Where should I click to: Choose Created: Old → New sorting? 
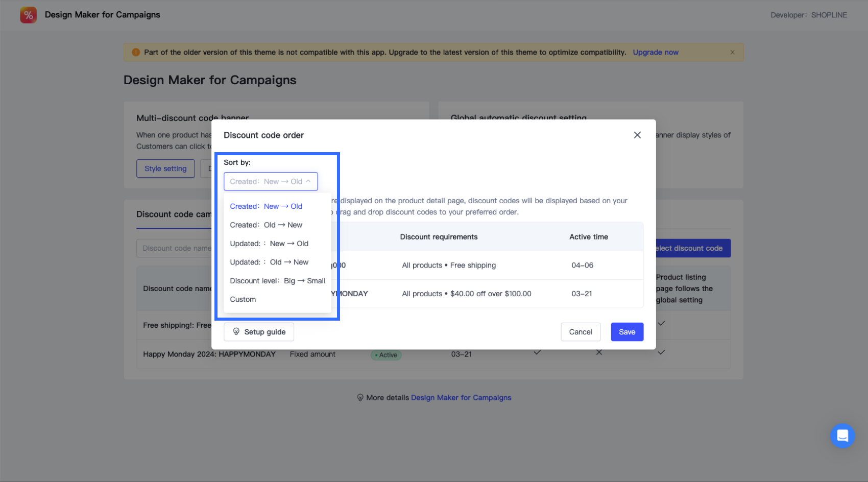tap(266, 225)
